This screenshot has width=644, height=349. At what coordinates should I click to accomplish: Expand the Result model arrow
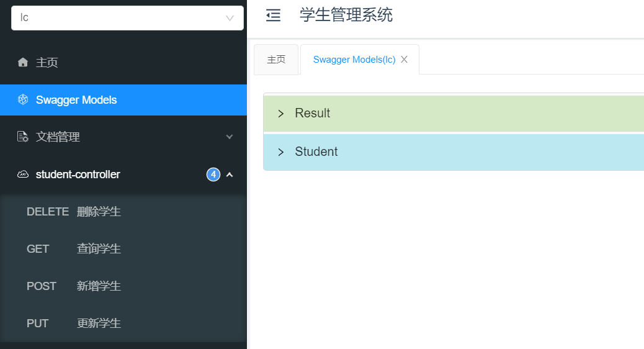click(281, 114)
